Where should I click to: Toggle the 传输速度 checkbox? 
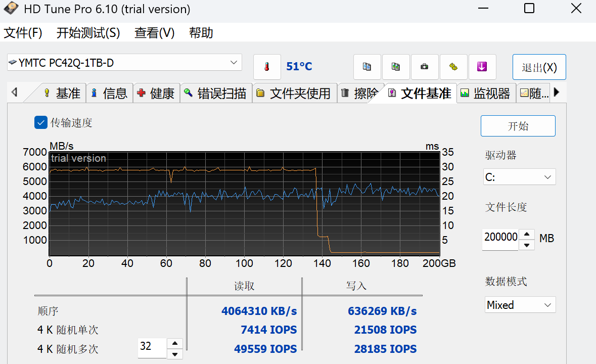point(40,123)
